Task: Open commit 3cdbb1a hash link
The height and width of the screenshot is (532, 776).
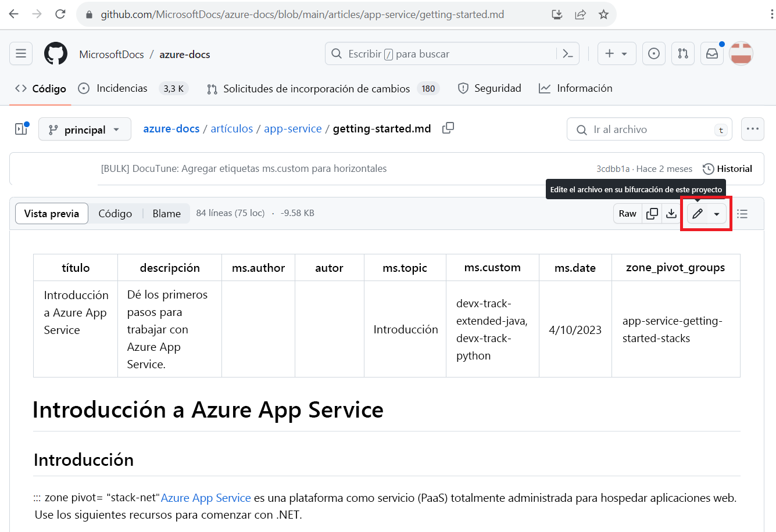Action: 613,169
